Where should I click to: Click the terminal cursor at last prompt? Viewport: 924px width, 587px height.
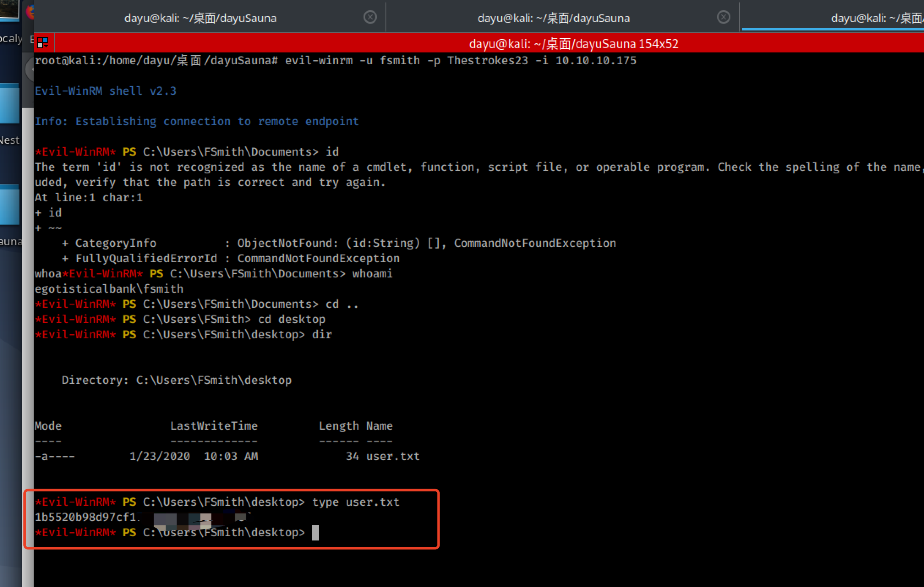pos(315,532)
